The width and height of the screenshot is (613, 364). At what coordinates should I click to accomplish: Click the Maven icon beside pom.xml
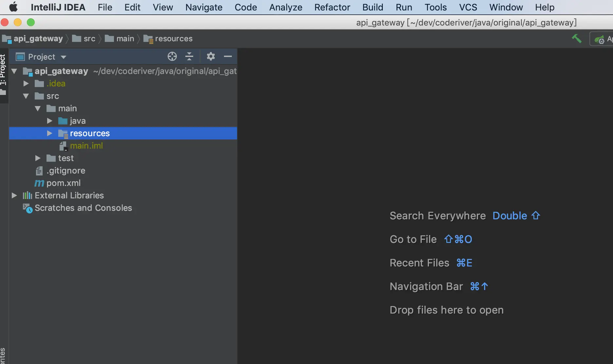39,183
